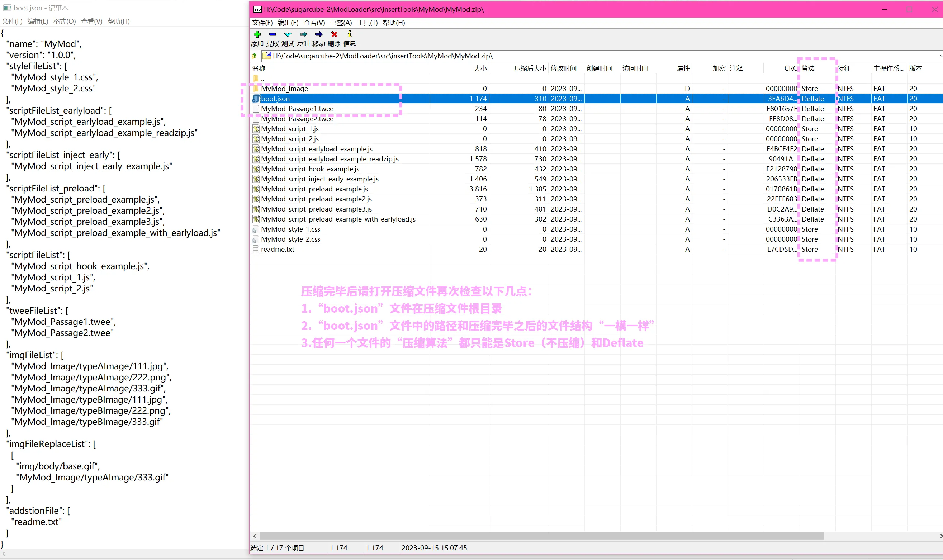Click the Extract (提取) minus icon
Screen dimensions: 943x560
(273, 34)
